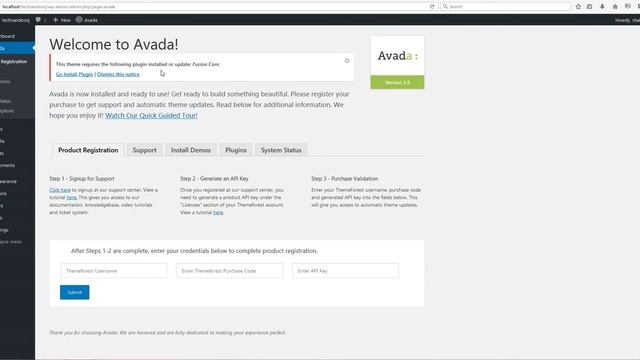Click the Step 2 - Generate an API Key heading
The height and width of the screenshot is (360, 640).
tap(214, 178)
